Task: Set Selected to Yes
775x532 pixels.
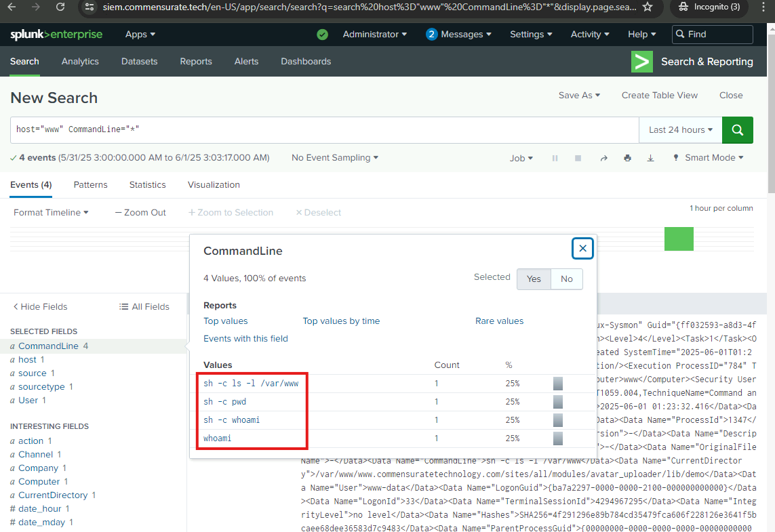Action: click(x=534, y=279)
